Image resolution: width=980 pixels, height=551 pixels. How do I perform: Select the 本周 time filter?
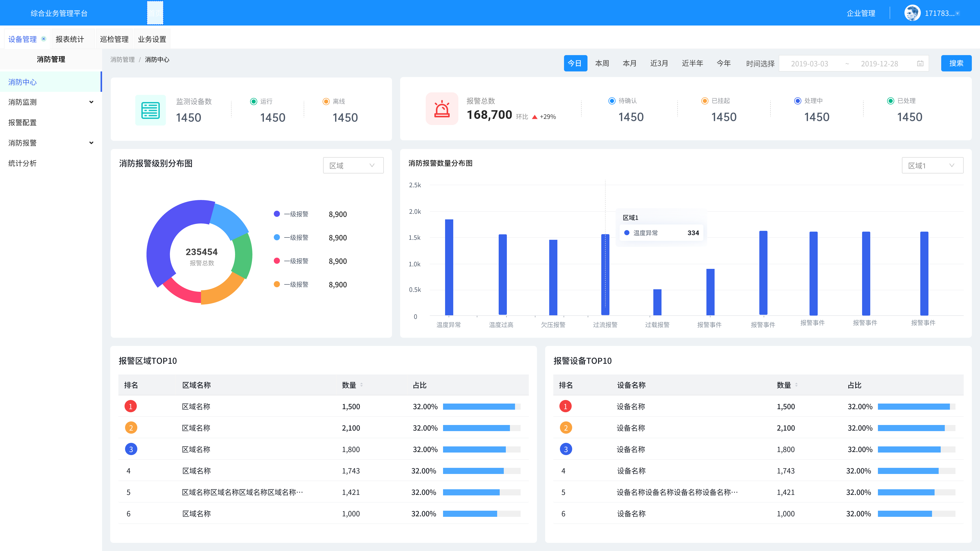(602, 63)
